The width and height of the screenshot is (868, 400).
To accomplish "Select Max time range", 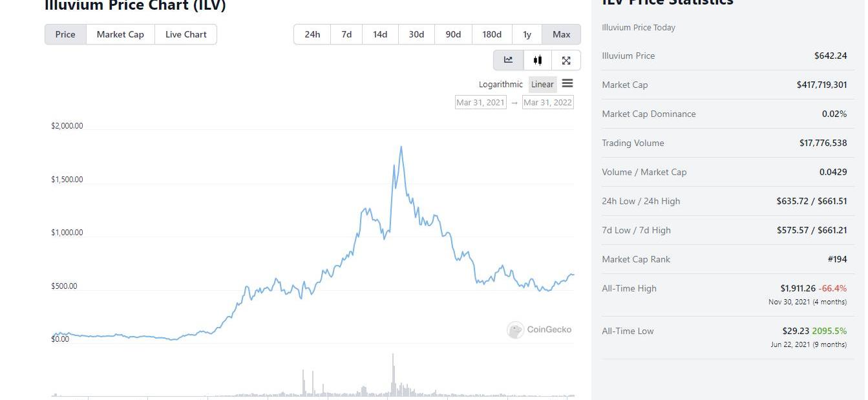I will click(561, 34).
